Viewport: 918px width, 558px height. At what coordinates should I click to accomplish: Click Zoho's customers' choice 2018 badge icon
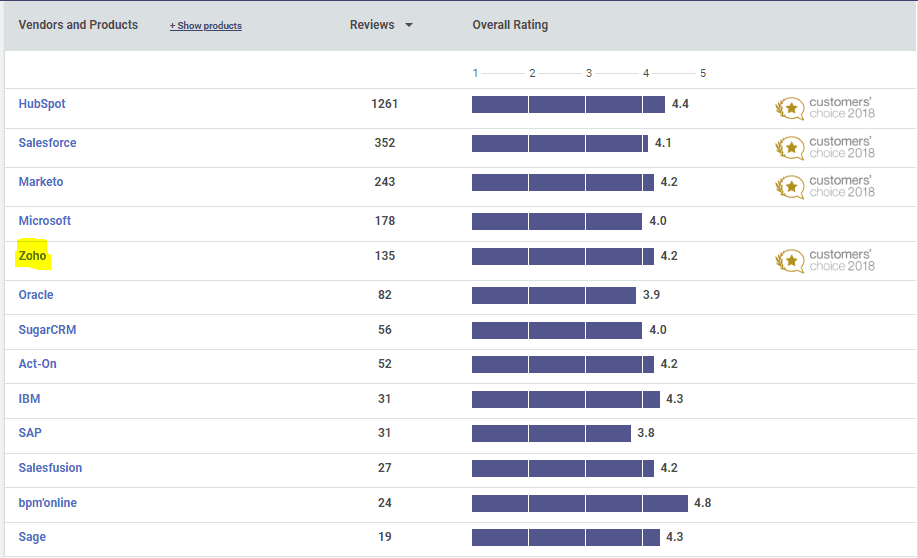click(x=790, y=261)
